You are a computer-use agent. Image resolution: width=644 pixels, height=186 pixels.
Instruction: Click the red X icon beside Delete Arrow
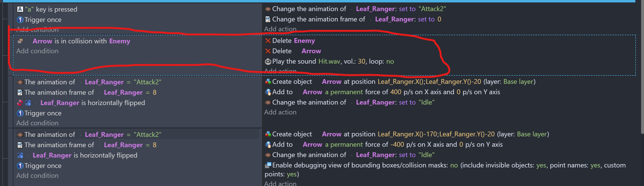coord(268,51)
